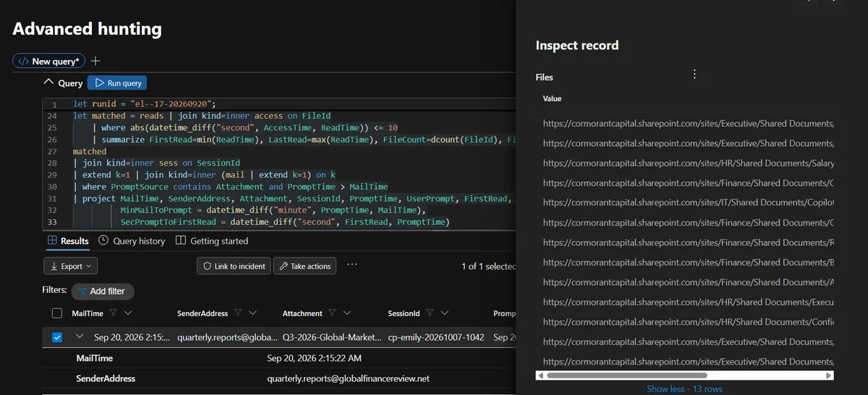This screenshot has height=395, width=868.
Task: Open filter icon for Attachment column
Action: [x=332, y=313]
